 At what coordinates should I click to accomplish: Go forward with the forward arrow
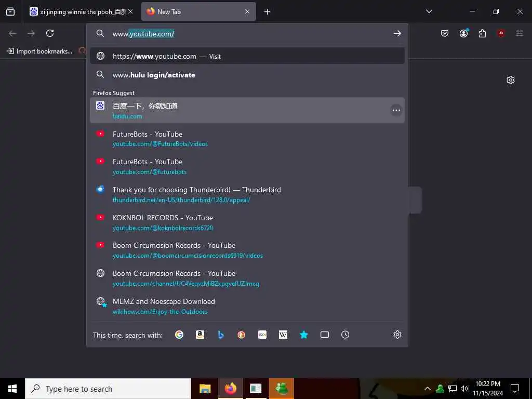(31, 33)
